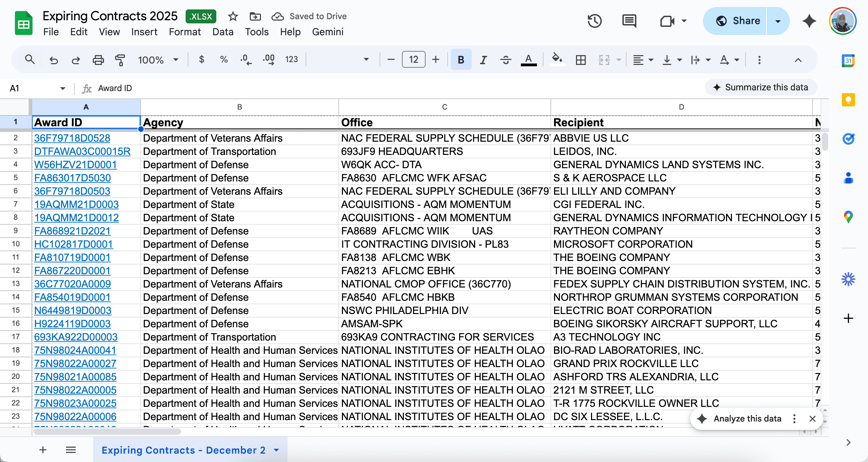
Task: Apply italic formatting
Action: pyautogui.click(x=483, y=59)
